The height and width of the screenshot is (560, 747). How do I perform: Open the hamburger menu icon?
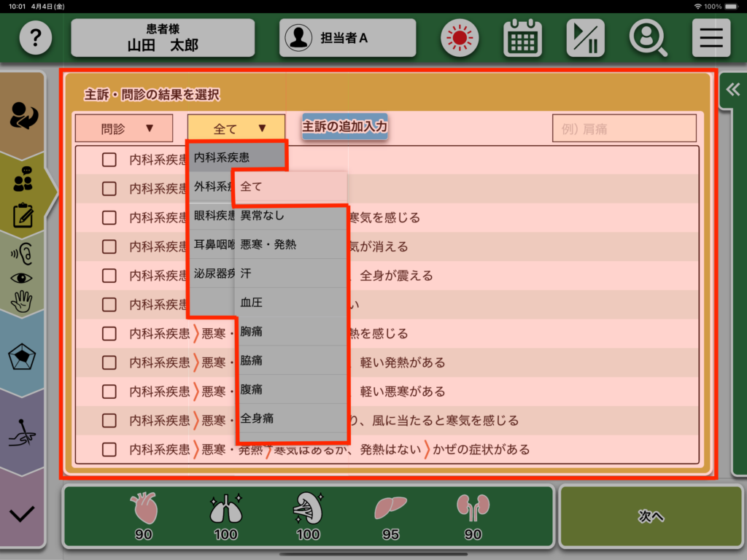click(x=711, y=38)
